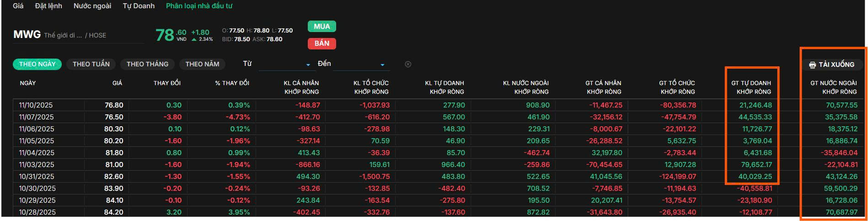This screenshot has width=868, height=221.
Task: Click the GT TỰ DOANH KHỚP RÒNG header
Action: coord(751,87)
